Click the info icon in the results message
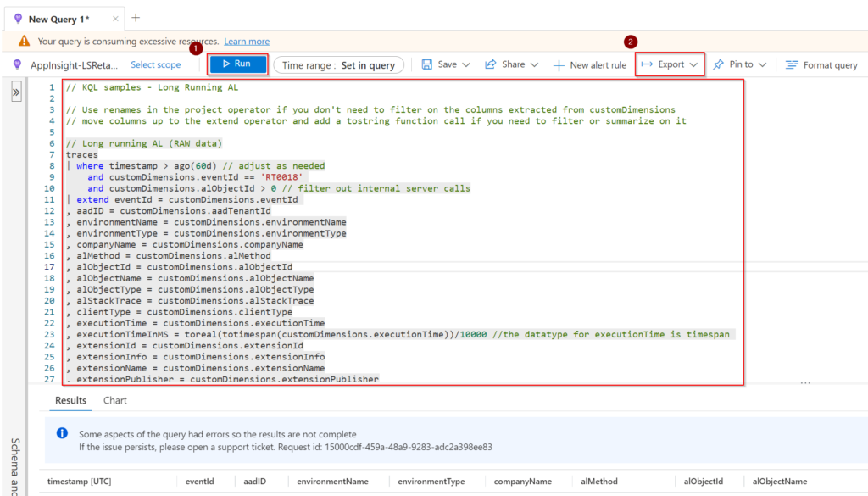This screenshot has width=868, height=496. (60, 432)
